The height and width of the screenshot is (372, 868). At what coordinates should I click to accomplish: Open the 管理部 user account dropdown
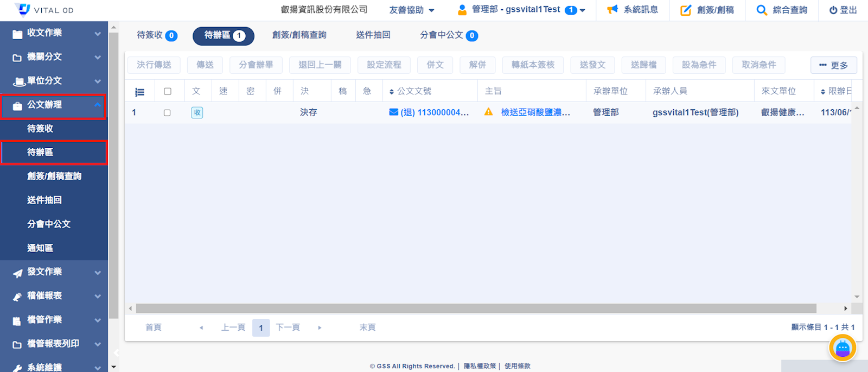tap(521, 10)
